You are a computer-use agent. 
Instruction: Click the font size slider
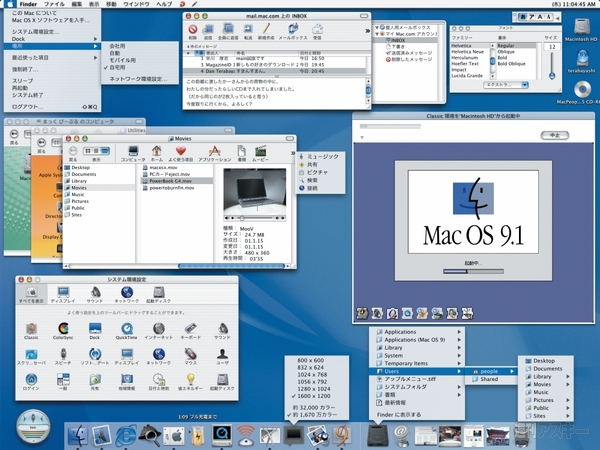pos(552,68)
